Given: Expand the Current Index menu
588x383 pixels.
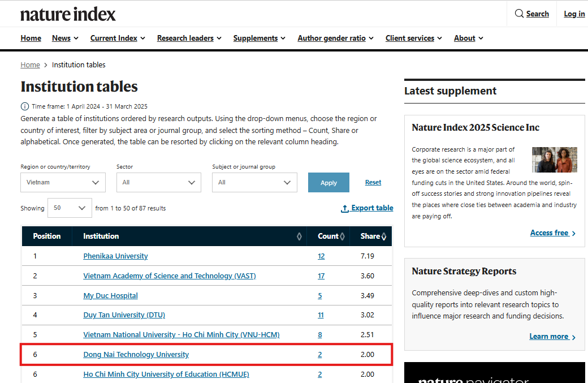Looking at the screenshot, I should (118, 38).
